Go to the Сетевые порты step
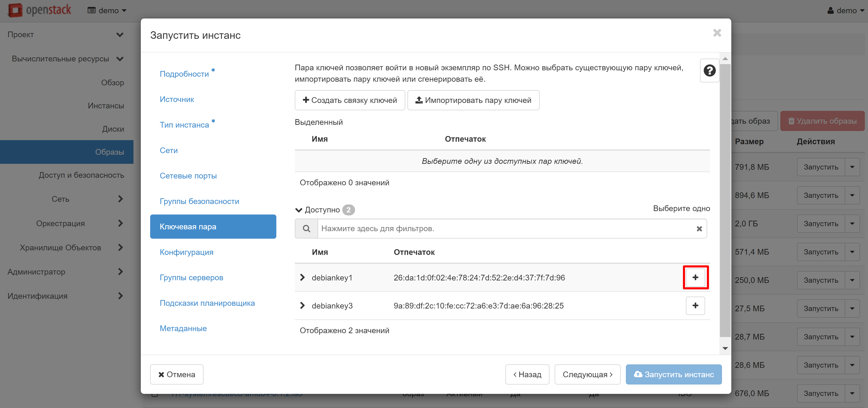868x408 pixels. pyautogui.click(x=188, y=176)
